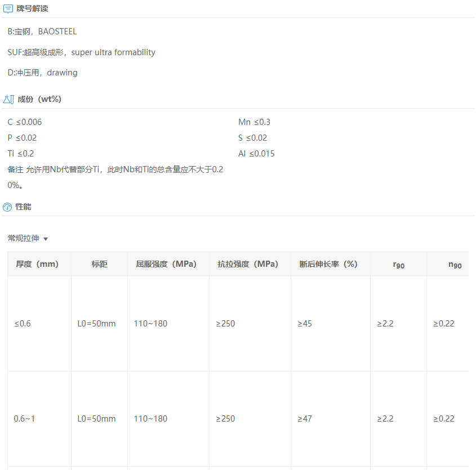Click the Mn ≤0.3 composition value
Viewport: 476px width, 470px height.
pos(254,122)
